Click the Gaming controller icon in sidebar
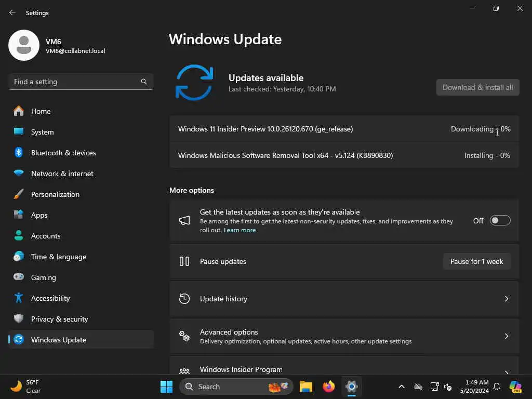The width and height of the screenshot is (532, 399). click(x=19, y=277)
